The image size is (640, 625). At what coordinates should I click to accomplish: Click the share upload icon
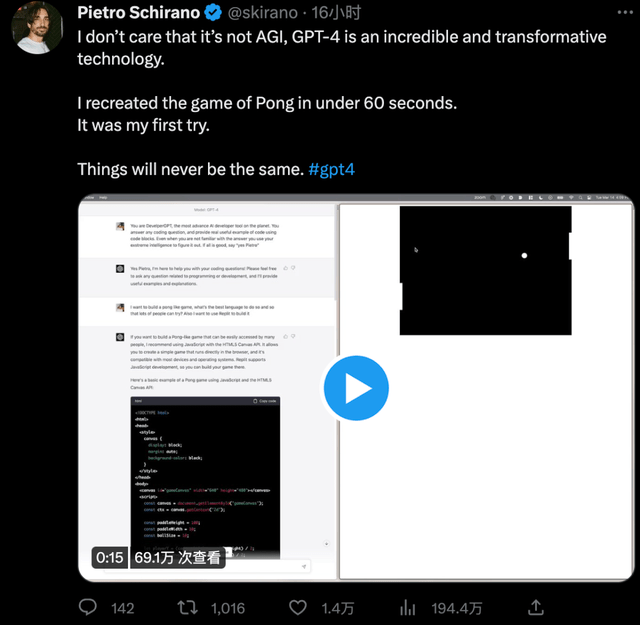pos(536,607)
